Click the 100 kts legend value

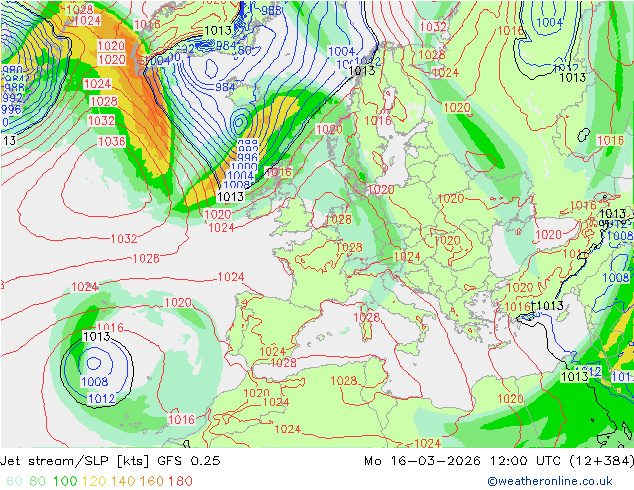tap(65, 481)
